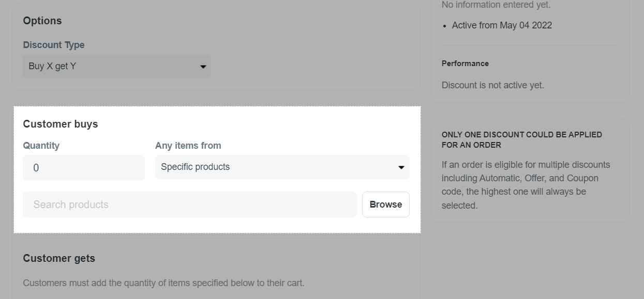Click the Options section heading

(x=42, y=21)
